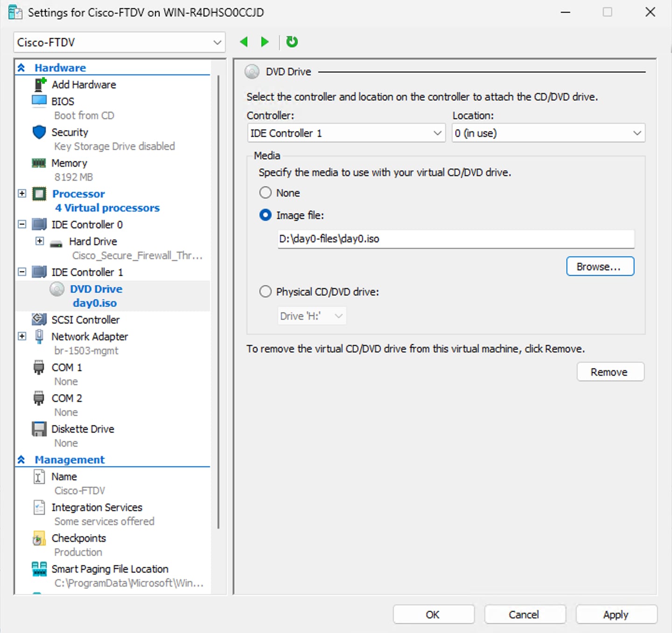Click the BIOS monitor icon
The height and width of the screenshot is (633, 672).
(x=39, y=101)
